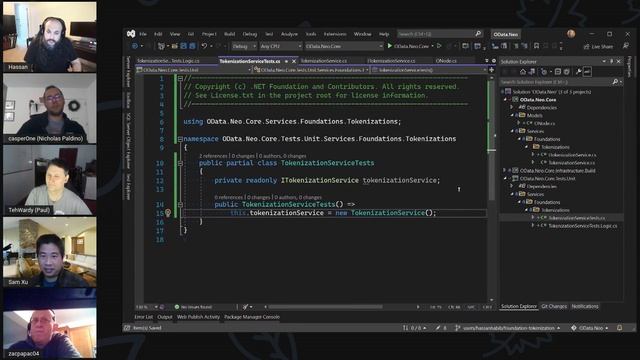Open the Debug configuration dropdown

pyautogui.click(x=244, y=46)
